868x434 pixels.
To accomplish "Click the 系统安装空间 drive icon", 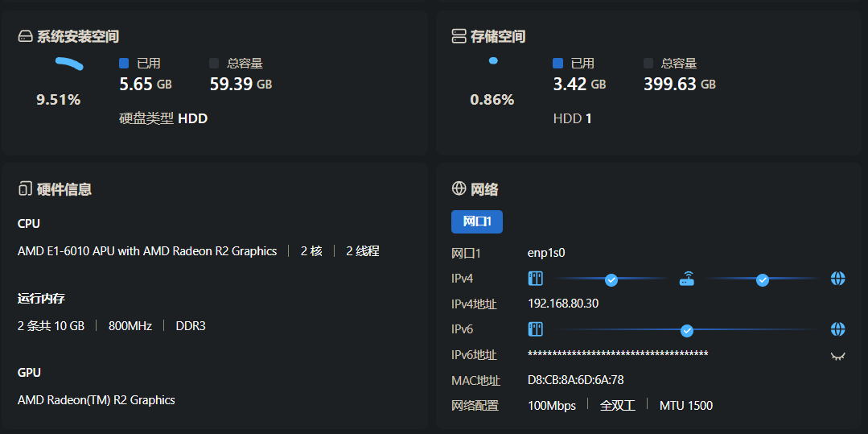I will click(25, 36).
